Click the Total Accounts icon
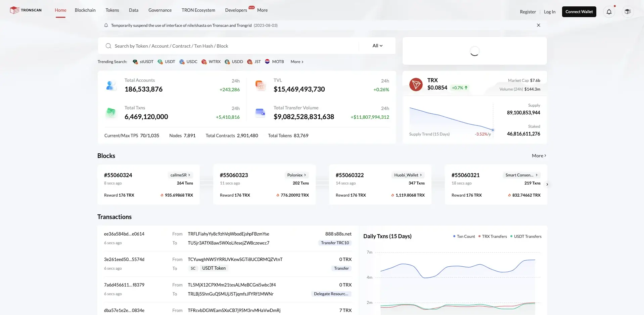The image size is (644, 315). click(x=111, y=86)
